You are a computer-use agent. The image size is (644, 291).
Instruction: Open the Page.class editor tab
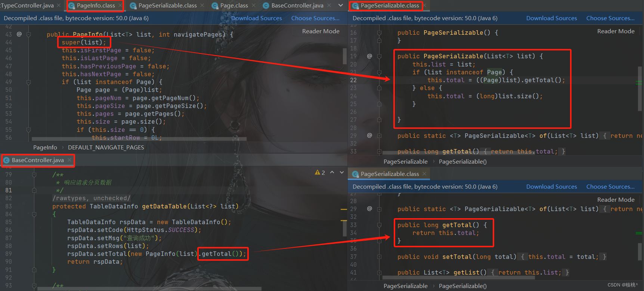234,6
